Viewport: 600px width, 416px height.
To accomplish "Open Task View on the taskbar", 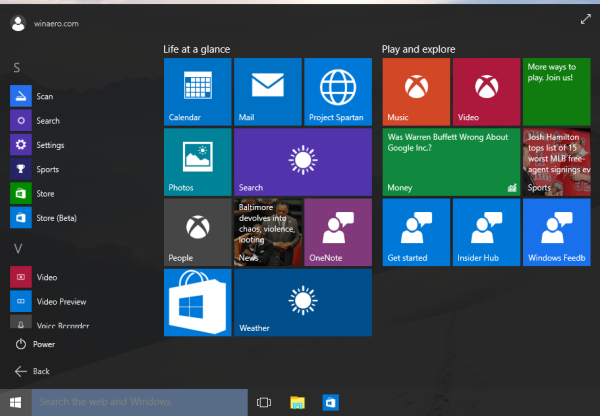I will (264, 402).
